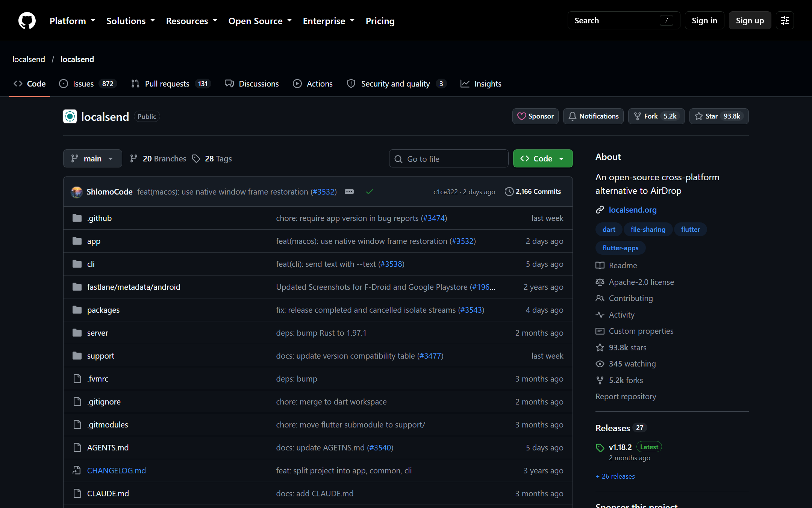Open the appearance settings sliders icon
This screenshot has width=812, height=508.
[785, 21]
